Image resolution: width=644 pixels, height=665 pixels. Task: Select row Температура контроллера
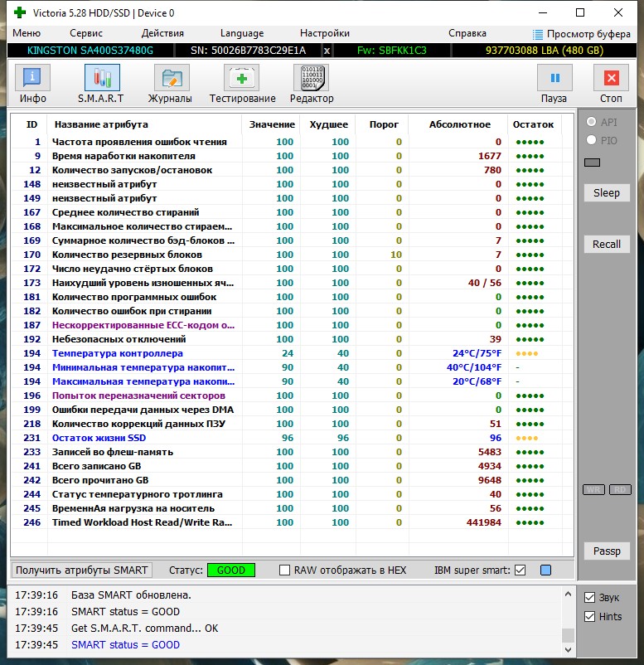[292, 353]
